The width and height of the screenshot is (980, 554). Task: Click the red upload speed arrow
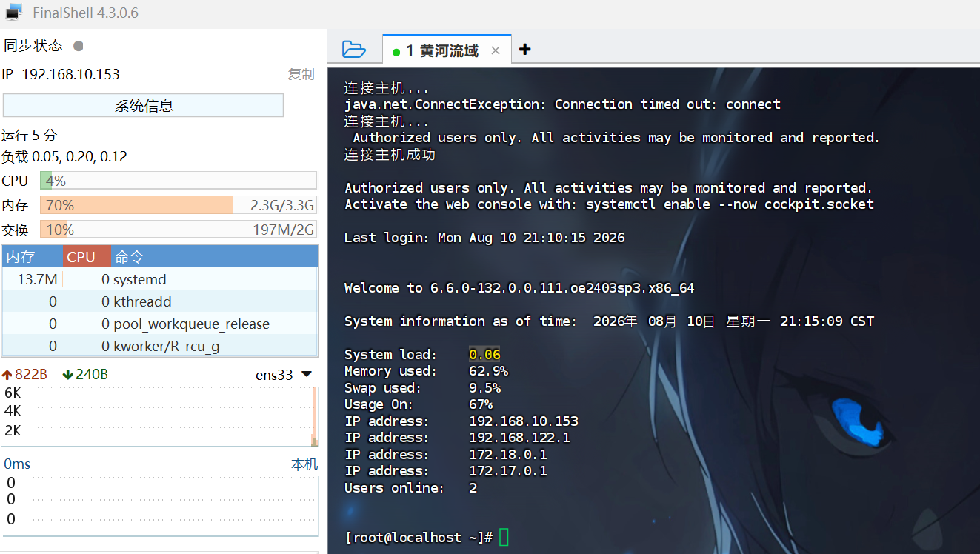pos(7,375)
